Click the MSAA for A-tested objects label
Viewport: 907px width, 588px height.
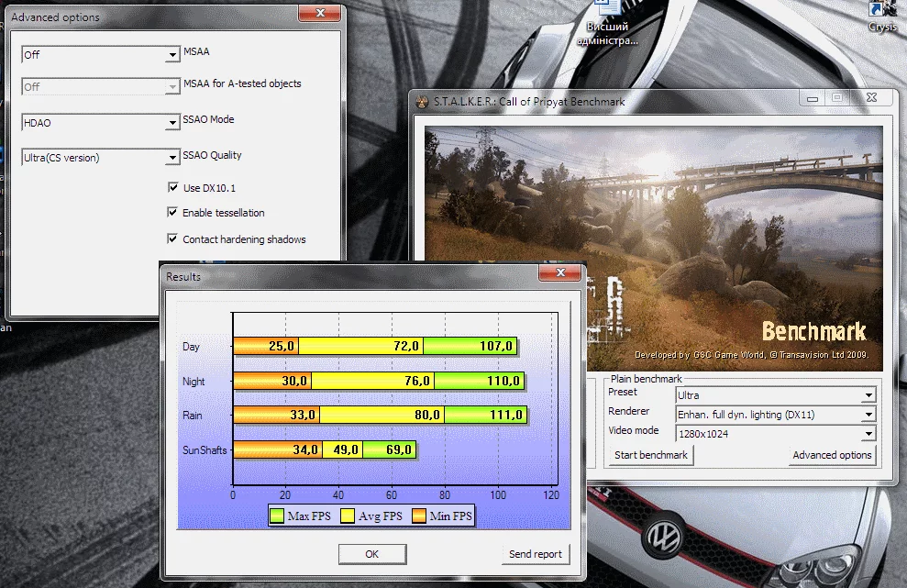[x=242, y=83]
